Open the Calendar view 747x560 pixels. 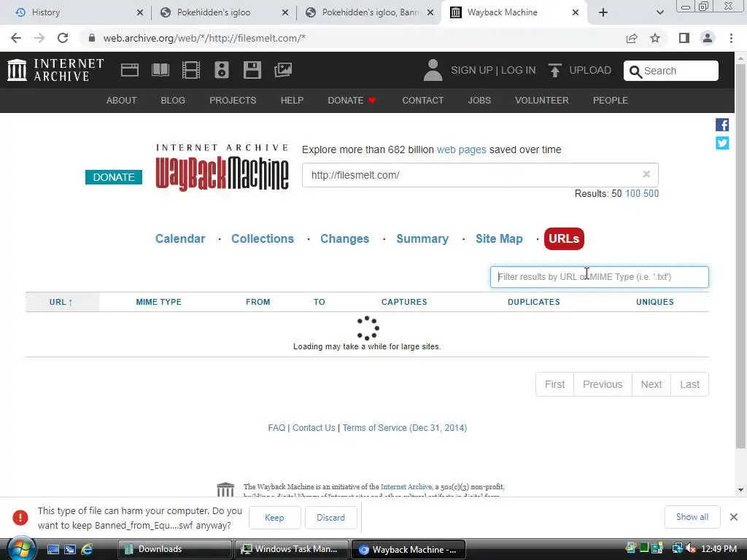[x=180, y=238]
